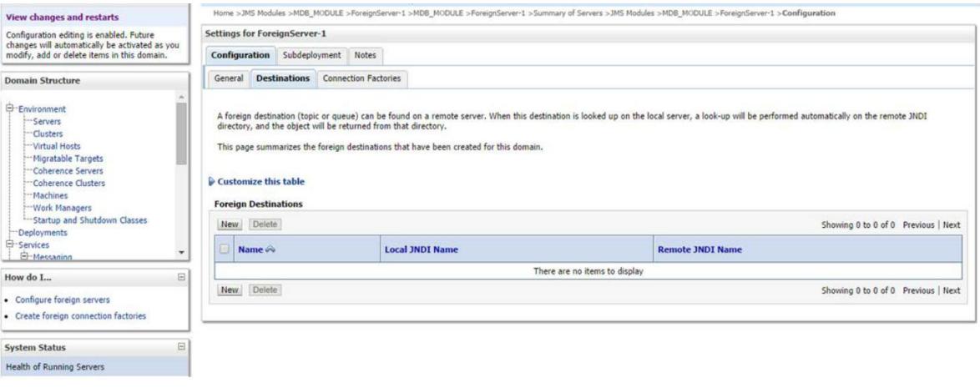Open Coherence Clusters tree item

(x=68, y=183)
